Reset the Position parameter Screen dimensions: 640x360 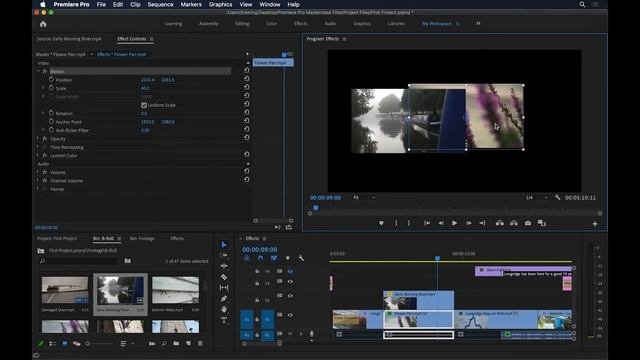coord(247,79)
